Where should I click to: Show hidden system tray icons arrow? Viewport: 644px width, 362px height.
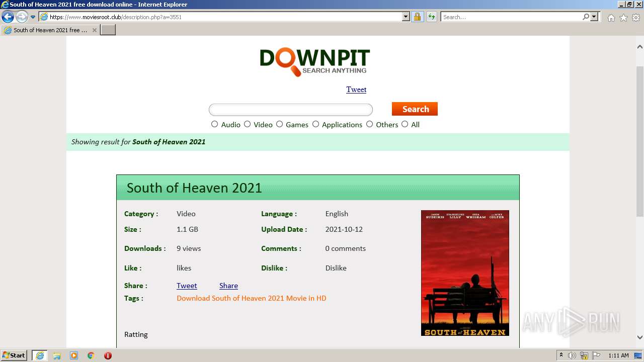click(x=561, y=355)
